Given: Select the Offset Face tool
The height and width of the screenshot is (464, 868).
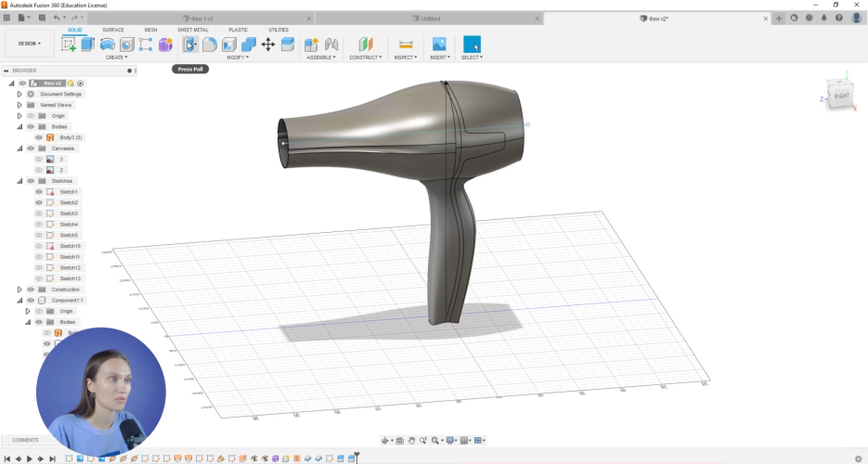Looking at the screenshot, I should pyautogui.click(x=288, y=45).
